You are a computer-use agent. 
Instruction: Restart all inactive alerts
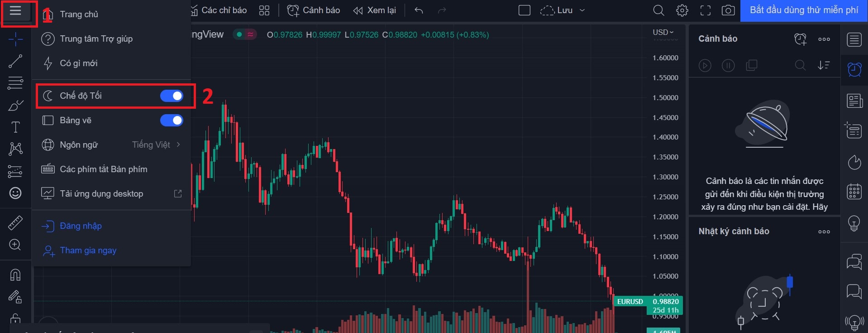(x=705, y=66)
